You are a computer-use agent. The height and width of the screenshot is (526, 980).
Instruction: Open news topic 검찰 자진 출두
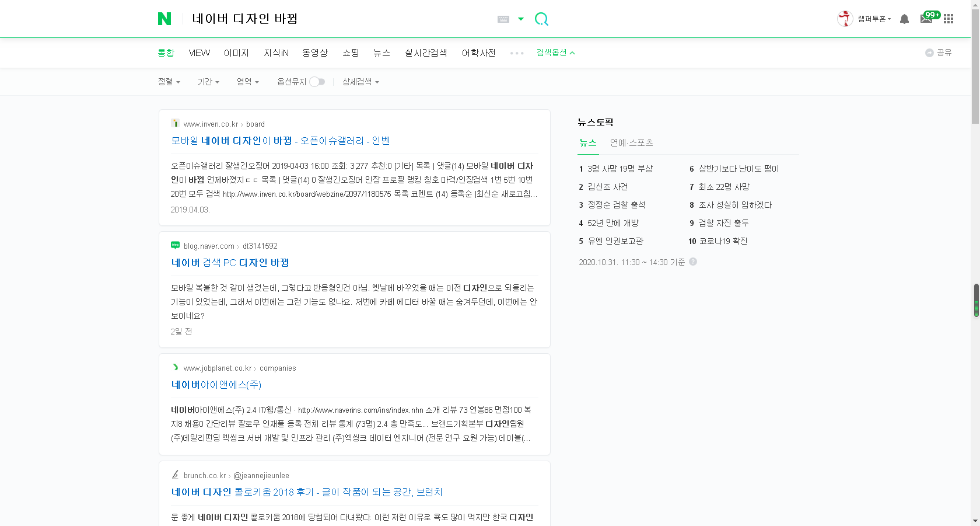(723, 223)
